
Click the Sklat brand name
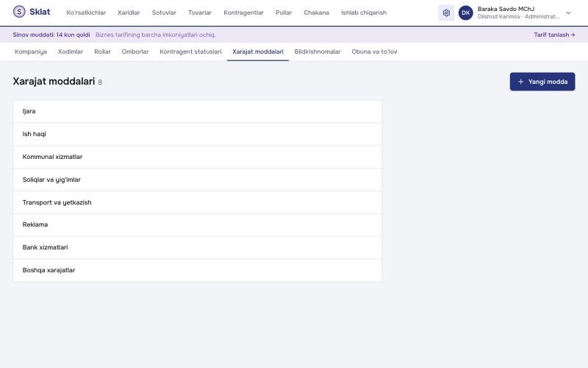click(40, 12)
